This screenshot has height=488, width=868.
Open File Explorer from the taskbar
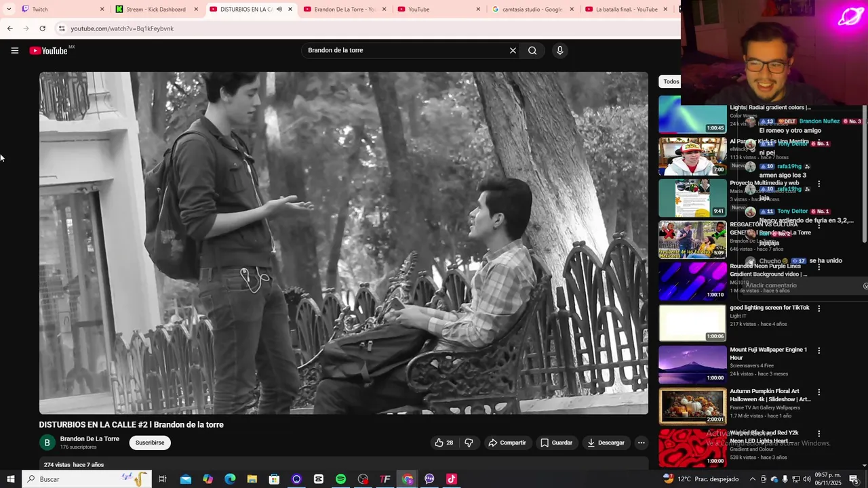click(x=252, y=479)
